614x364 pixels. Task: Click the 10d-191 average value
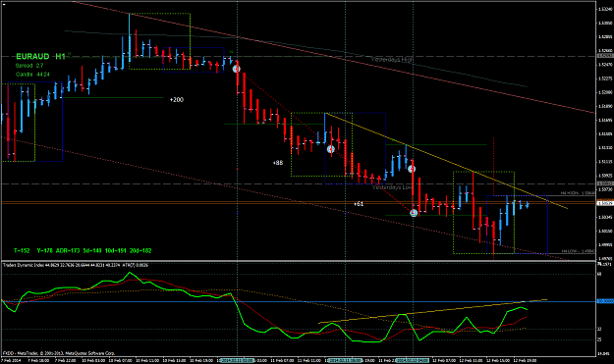coord(116,250)
